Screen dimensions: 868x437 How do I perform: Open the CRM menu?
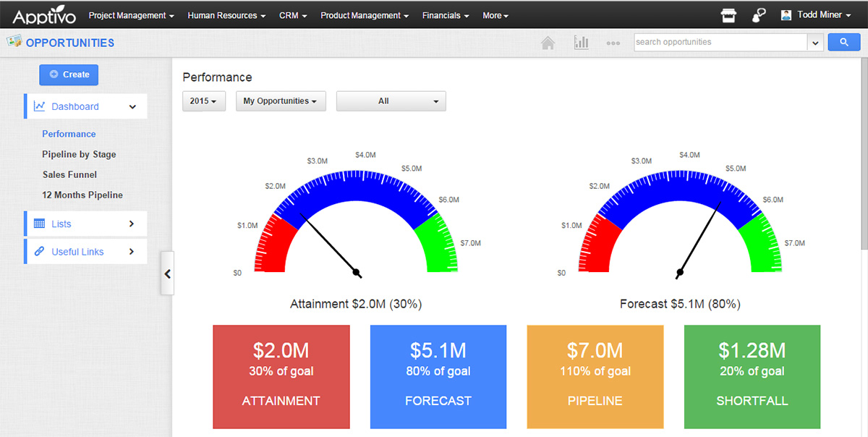pos(292,14)
